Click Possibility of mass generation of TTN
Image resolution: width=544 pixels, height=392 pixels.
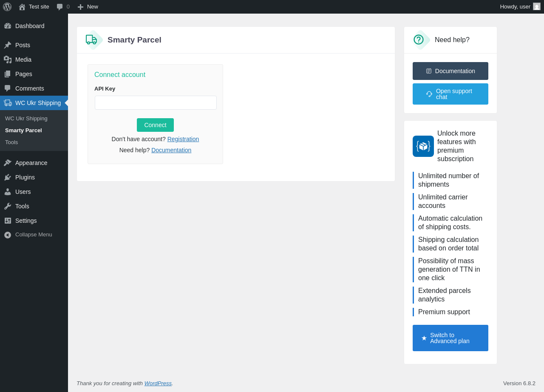pyautogui.click(x=449, y=270)
